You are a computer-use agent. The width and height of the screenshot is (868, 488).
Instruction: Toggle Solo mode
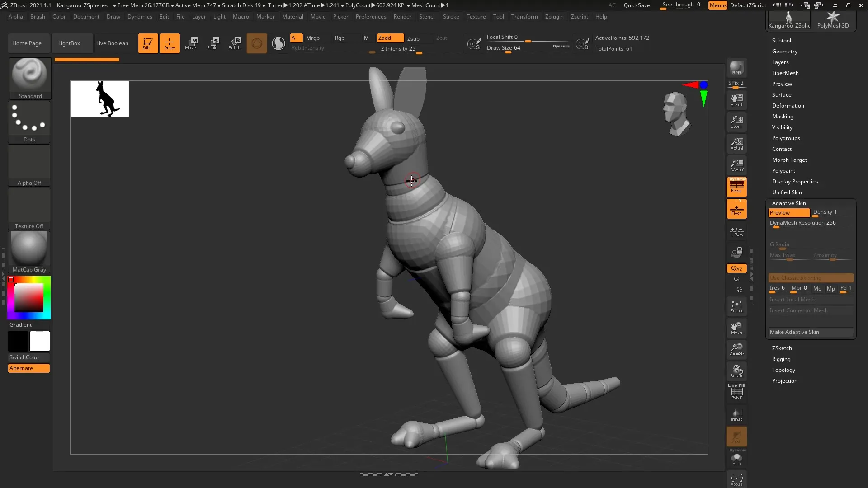point(736,459)
